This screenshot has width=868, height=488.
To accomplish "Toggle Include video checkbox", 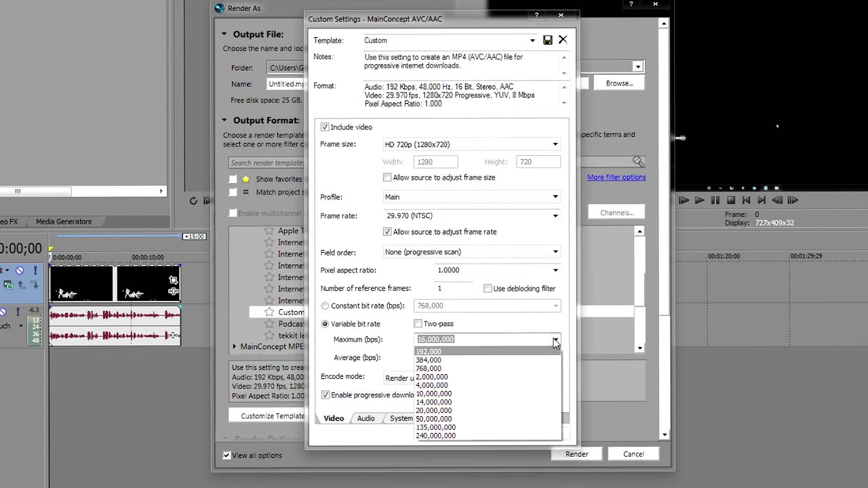I will (325, 127).
